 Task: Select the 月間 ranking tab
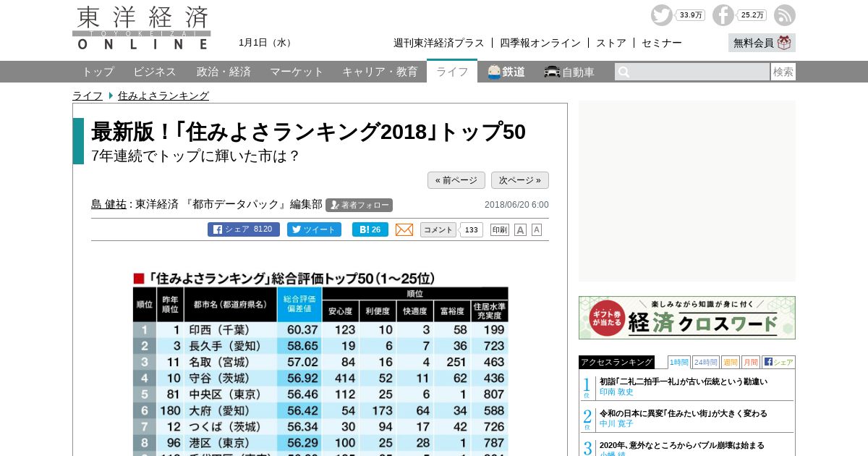[x=751, y=362]
